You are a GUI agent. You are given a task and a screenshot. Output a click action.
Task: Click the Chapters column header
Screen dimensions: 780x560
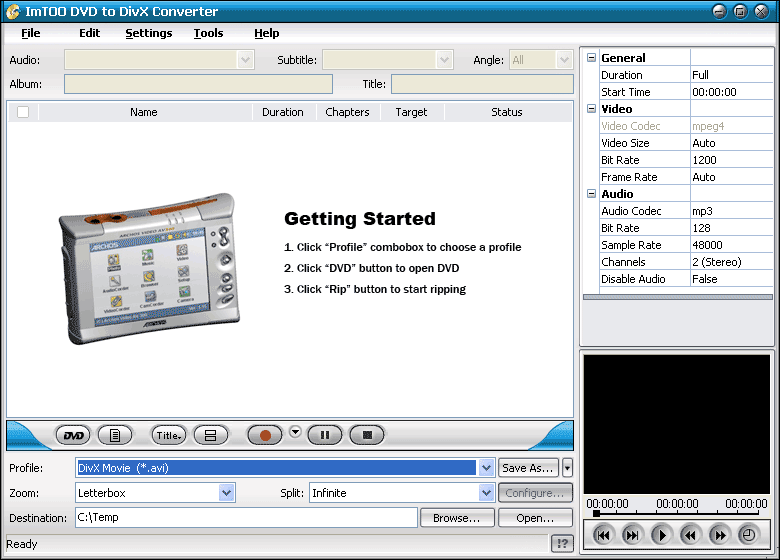[348, 112]
